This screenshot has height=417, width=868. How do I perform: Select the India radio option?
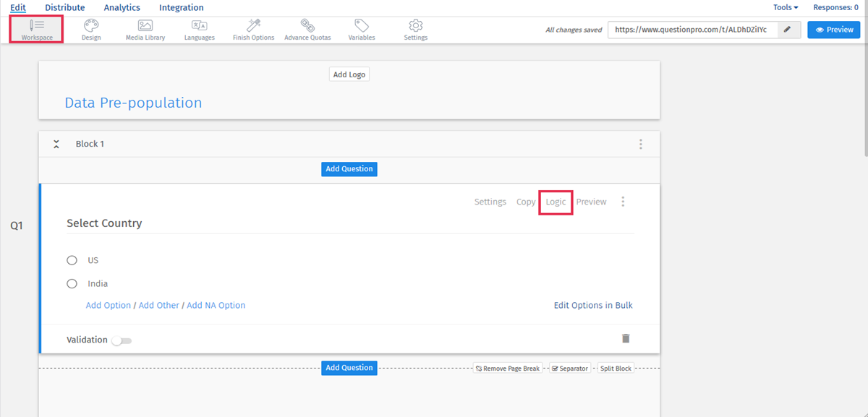72,284
